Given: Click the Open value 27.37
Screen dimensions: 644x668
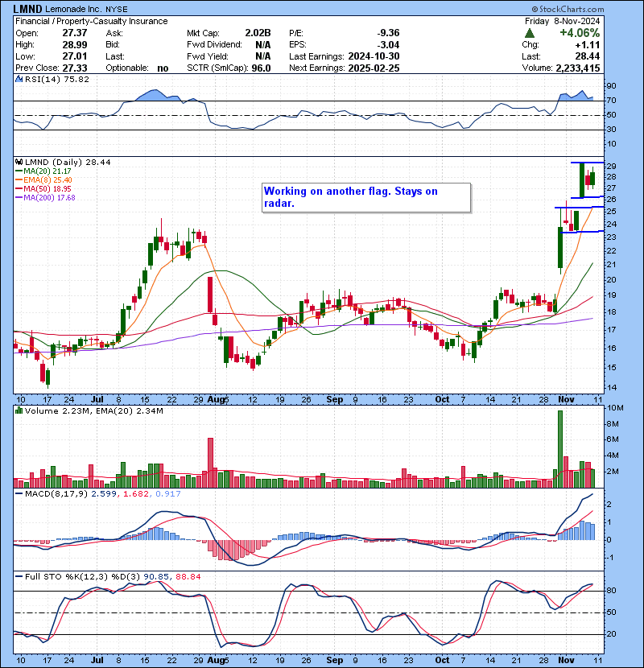Looking at the screenshot, I should point(75,33).
